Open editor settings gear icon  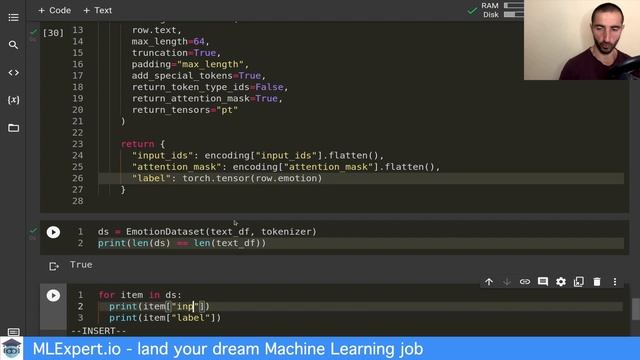click(x=561, y=282)
